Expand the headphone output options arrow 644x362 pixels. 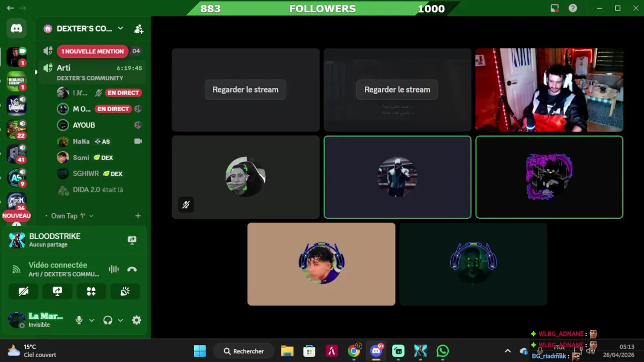120,320
